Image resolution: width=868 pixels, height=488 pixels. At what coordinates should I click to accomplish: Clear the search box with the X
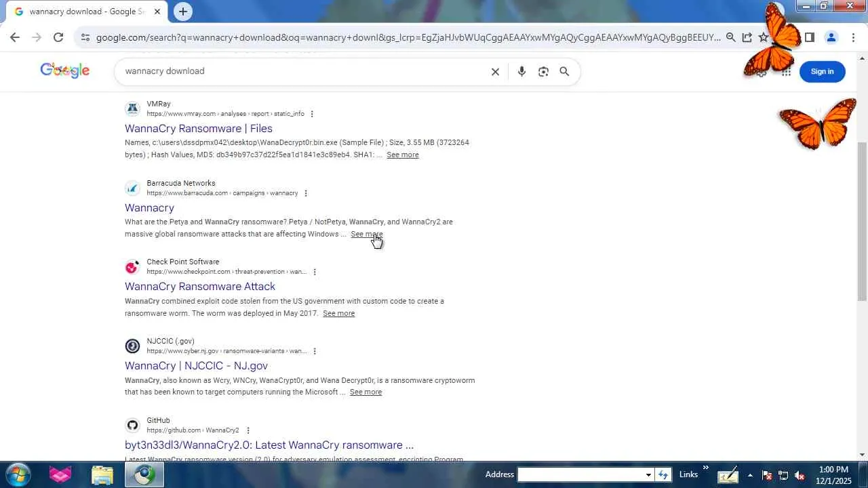click(495, 72)
